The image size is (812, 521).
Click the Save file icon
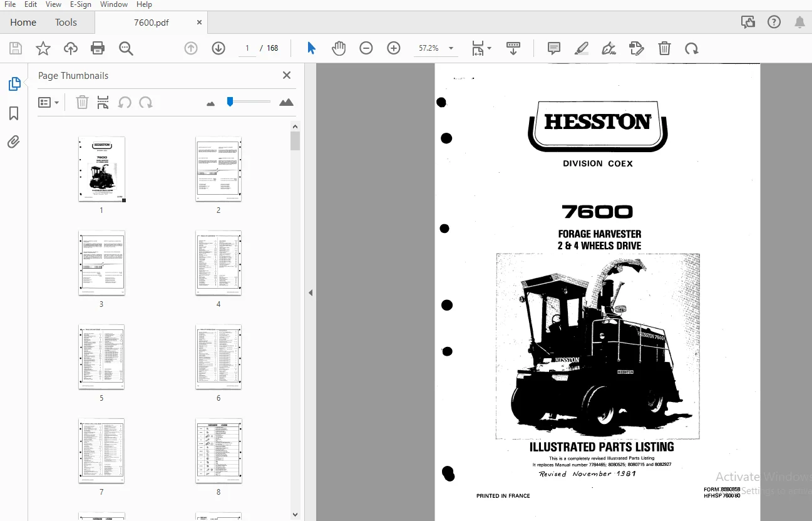coord(16,48)
